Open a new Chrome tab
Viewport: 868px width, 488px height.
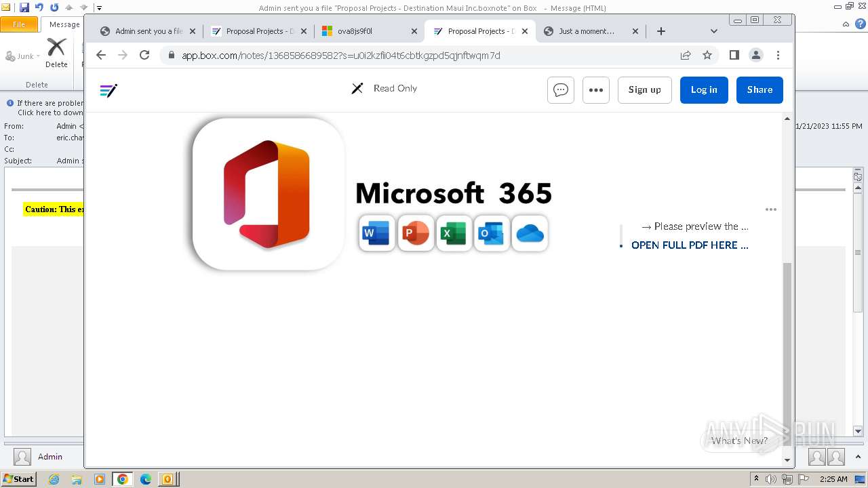(661, 31)
